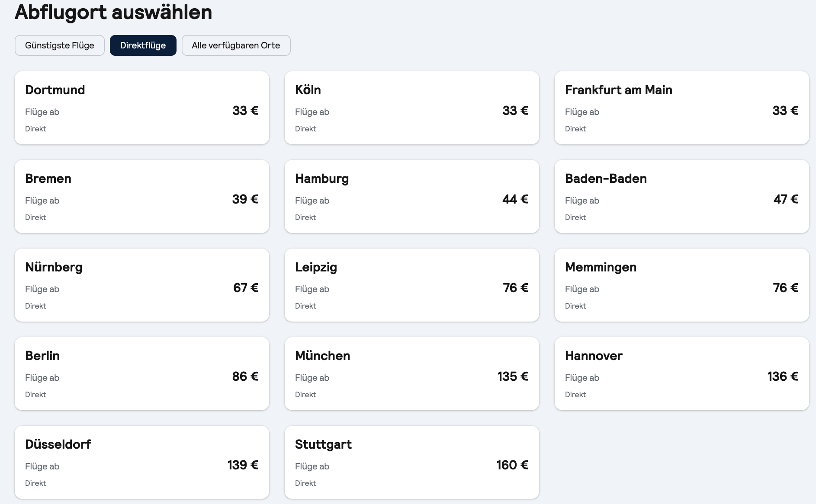816x504 pixels.
Task: Switch to the Direktflüge filter
Action: pos(143,45)
